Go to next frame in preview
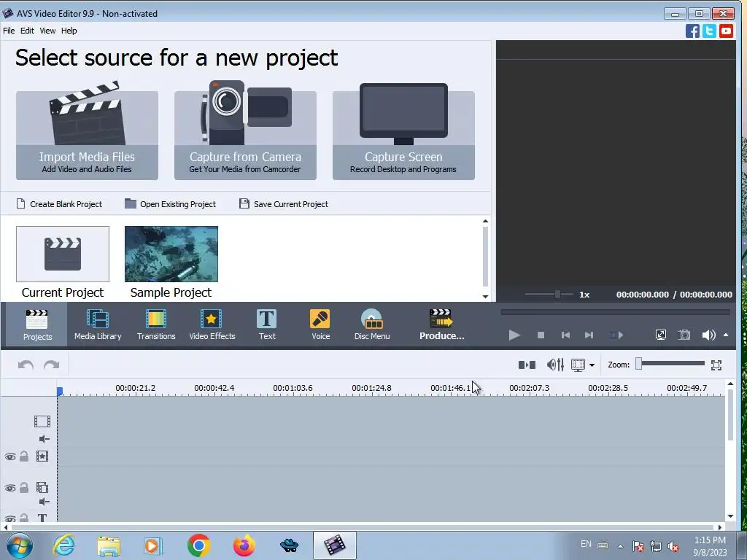 (589, 335)
